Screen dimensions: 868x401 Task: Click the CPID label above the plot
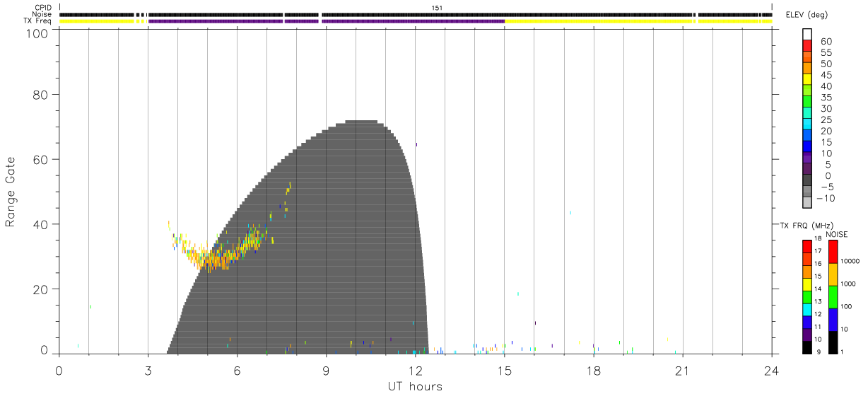(x=42, y=8)
